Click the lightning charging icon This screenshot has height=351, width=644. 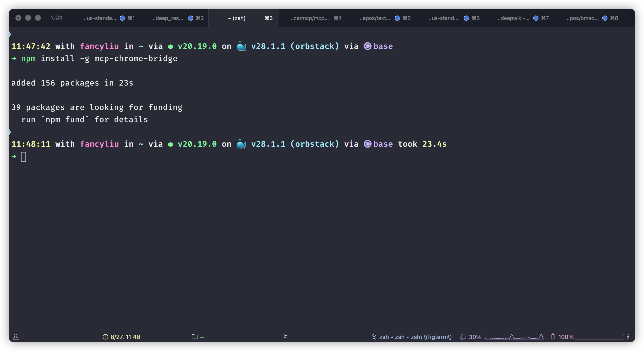pos(628,337)
